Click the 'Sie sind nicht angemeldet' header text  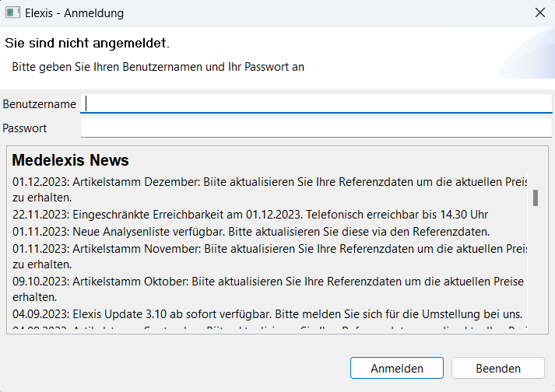coord(87,42)
